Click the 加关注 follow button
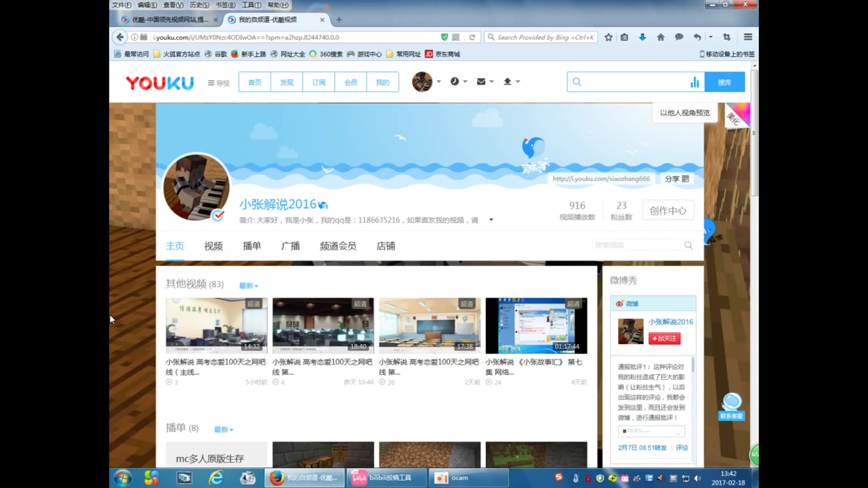The width and height of the screenshot is (868, 488). click(664, 338)
